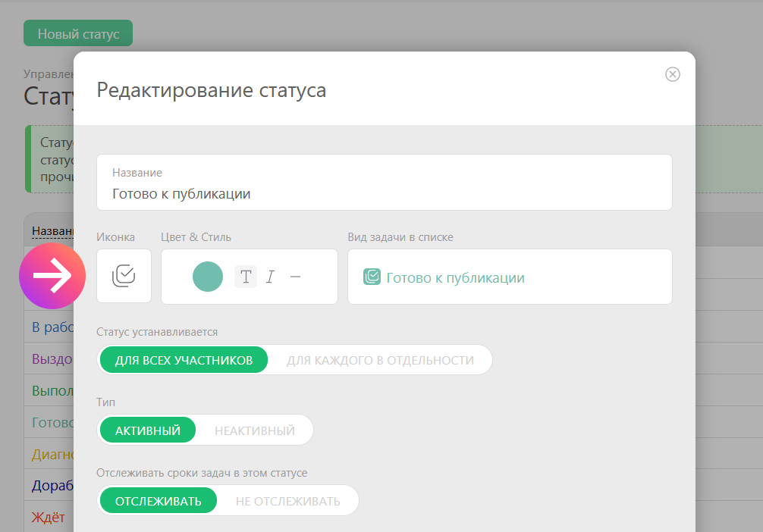Click the status icon picker box
Viewport: 763px width, 532px height.
click(x=124, y=277)
